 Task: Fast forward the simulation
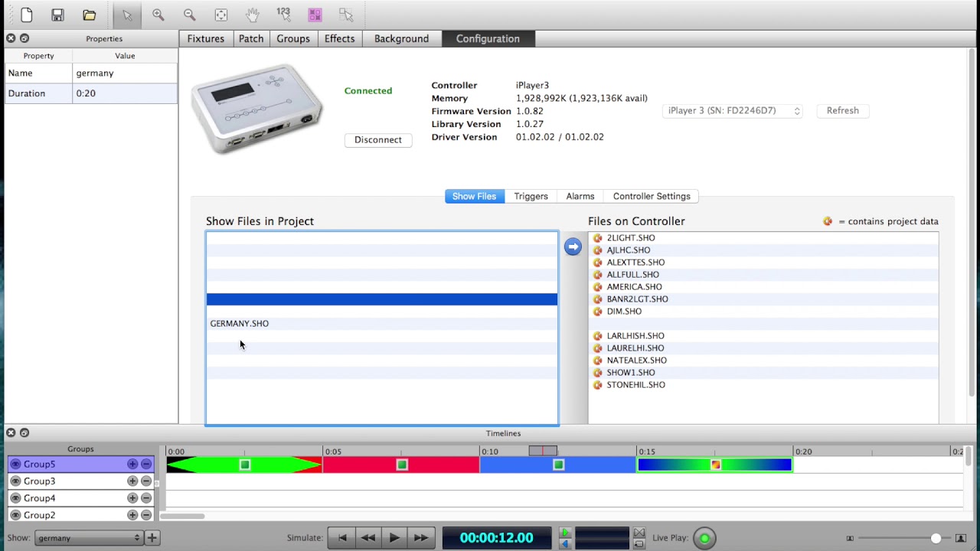point(421,538)
